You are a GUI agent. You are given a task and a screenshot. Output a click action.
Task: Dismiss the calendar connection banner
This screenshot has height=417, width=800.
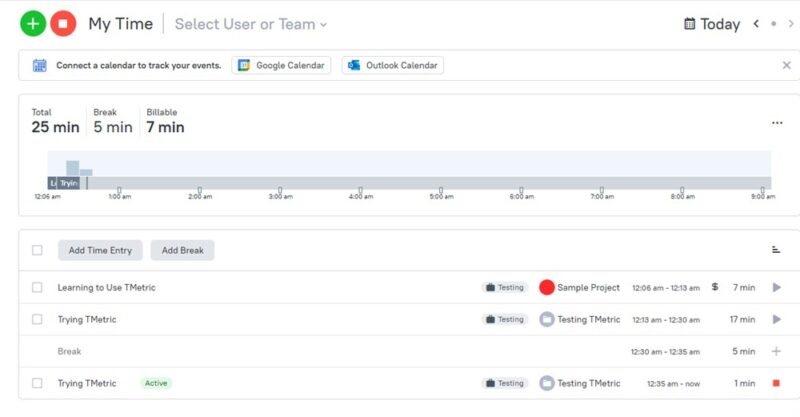(x=786, y=65)
